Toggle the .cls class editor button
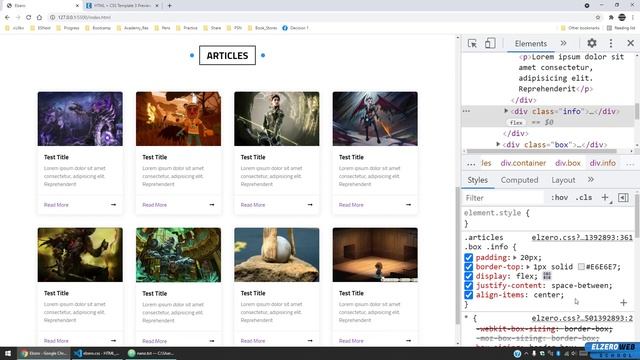Image resolution: width=640 pixels, height=360 pixels. tap(584, 198)
